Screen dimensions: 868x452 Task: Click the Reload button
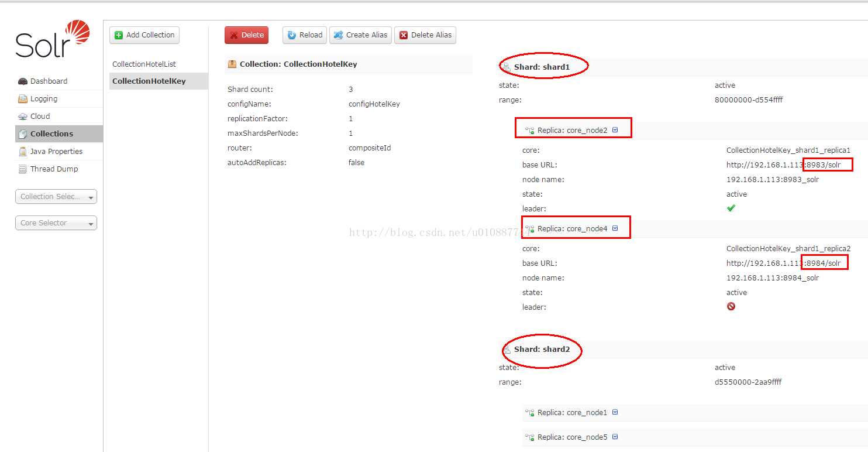[305, 35]
